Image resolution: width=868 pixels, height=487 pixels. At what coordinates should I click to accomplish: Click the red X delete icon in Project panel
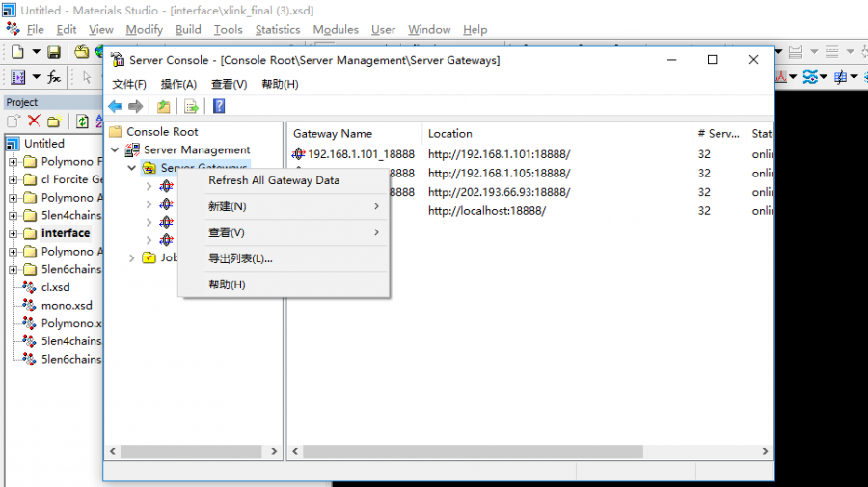(x=34, y=121)
